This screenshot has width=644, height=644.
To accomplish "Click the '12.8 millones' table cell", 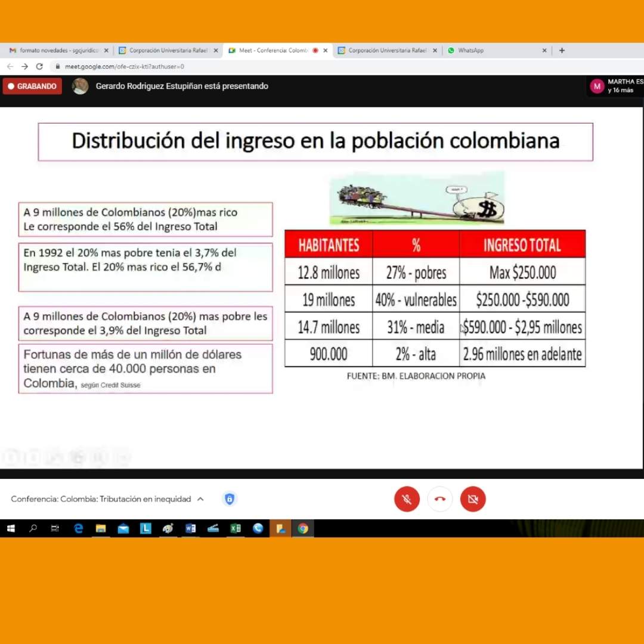I will (329, 273).
